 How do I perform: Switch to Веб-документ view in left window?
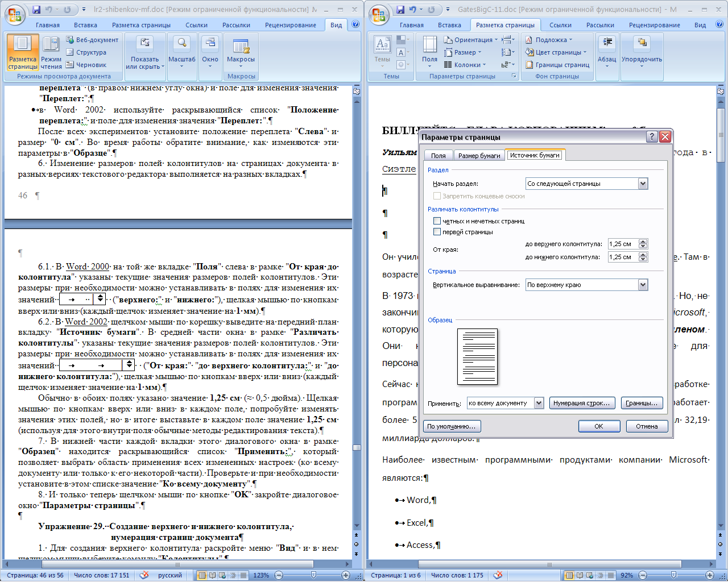point(92,40)
